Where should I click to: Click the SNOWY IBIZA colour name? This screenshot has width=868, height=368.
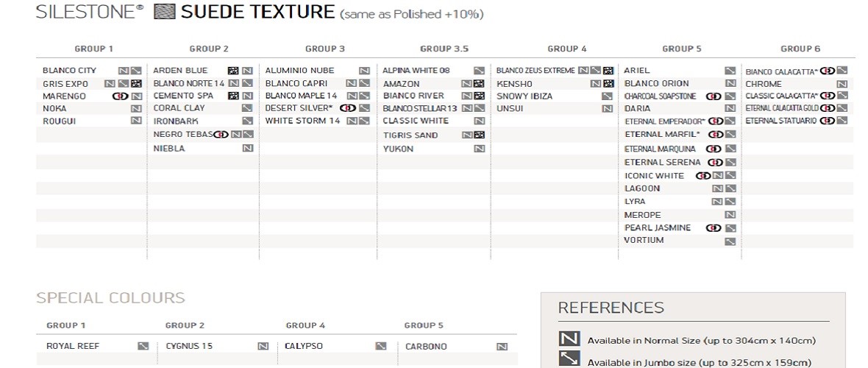pyautogui.click(x=524, y=96)
